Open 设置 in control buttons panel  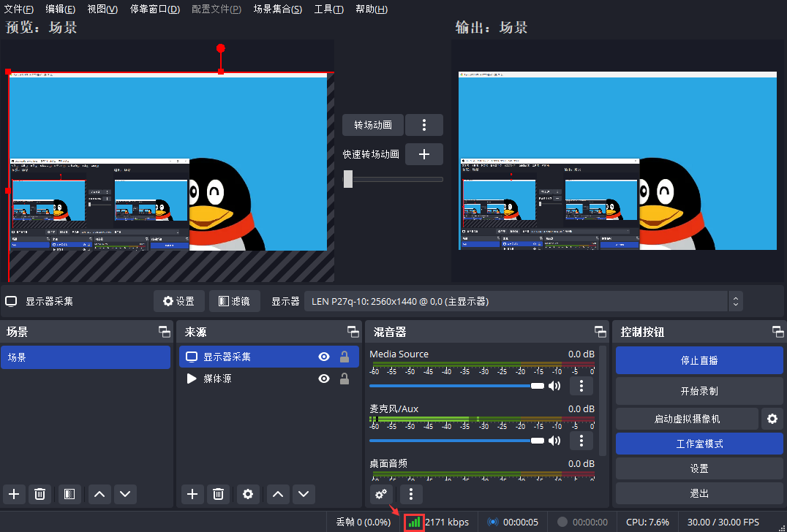click(x=699, y=469)
